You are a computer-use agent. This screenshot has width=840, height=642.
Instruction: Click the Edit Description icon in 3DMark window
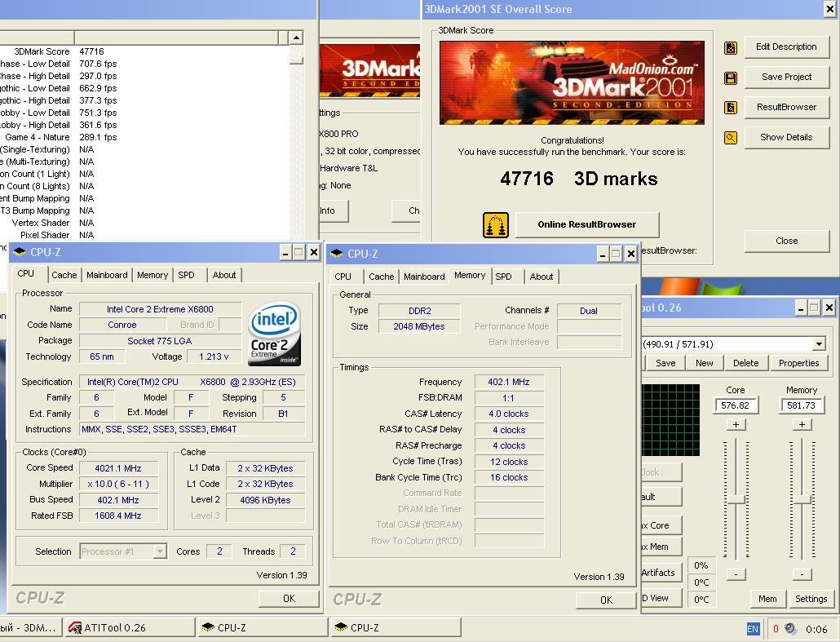tap(730, 47)
